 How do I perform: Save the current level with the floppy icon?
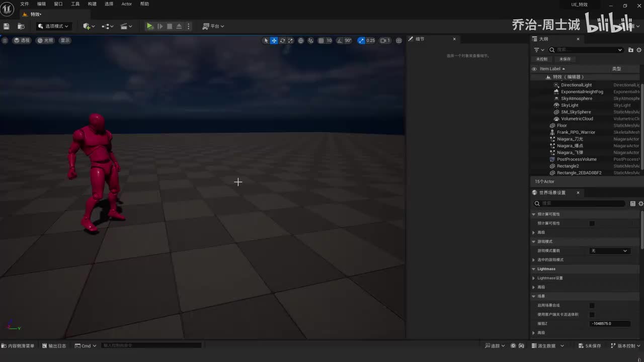point(7,26)
